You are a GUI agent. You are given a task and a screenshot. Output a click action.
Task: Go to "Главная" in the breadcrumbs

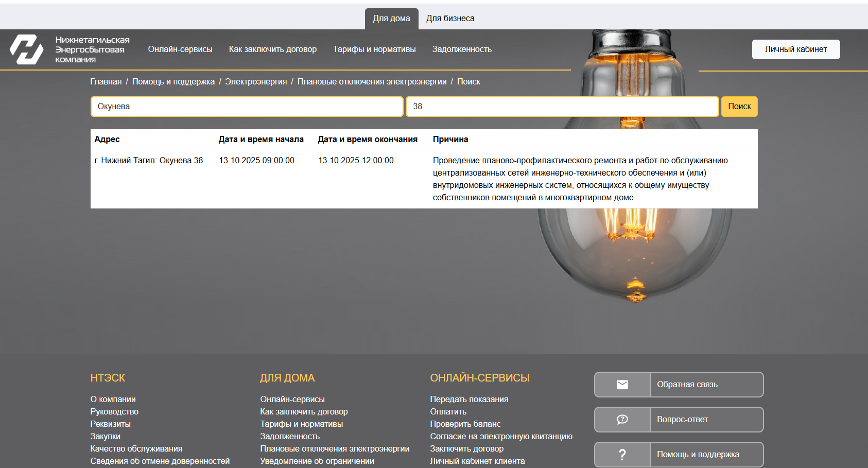(106, 82)
